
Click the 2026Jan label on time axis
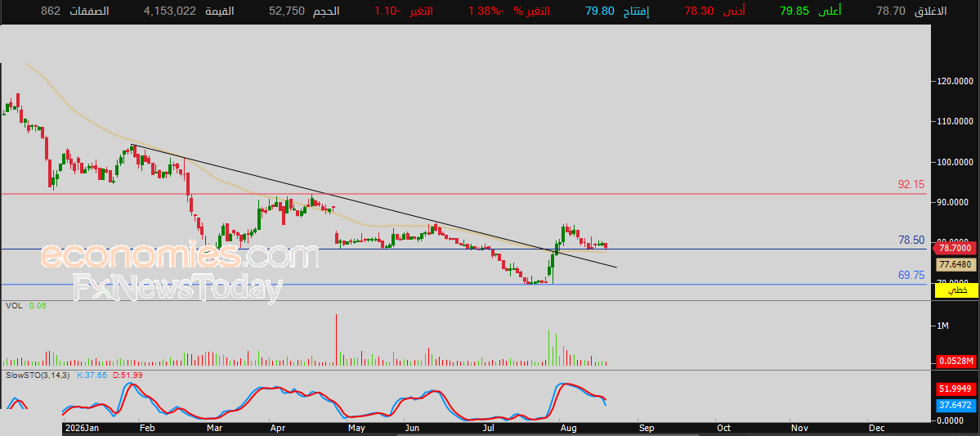point(81,428)
